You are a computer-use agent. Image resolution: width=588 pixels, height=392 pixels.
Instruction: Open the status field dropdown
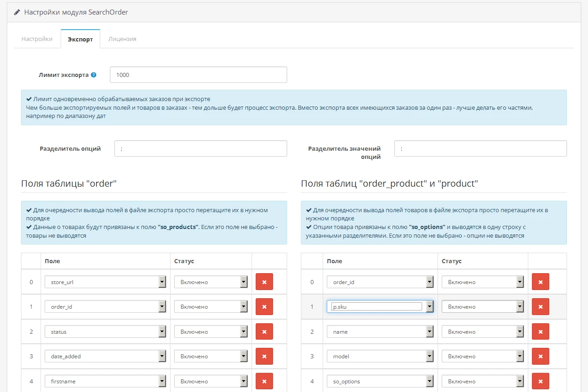click(105, 331)
